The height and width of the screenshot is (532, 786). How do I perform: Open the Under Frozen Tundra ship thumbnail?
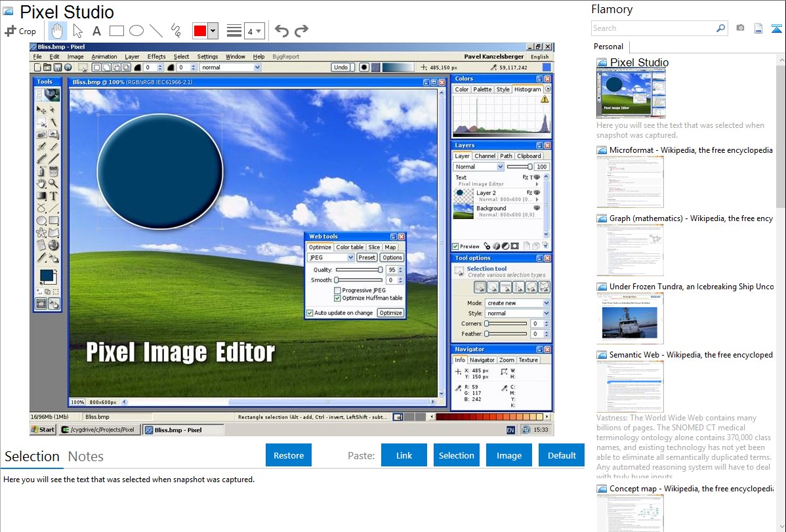point(630,318)
